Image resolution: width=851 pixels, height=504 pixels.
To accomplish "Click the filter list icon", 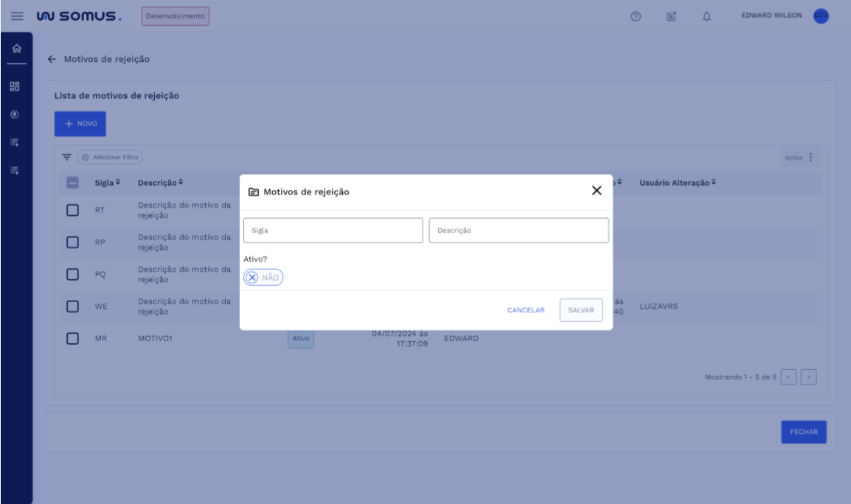I will pos(67,157).
